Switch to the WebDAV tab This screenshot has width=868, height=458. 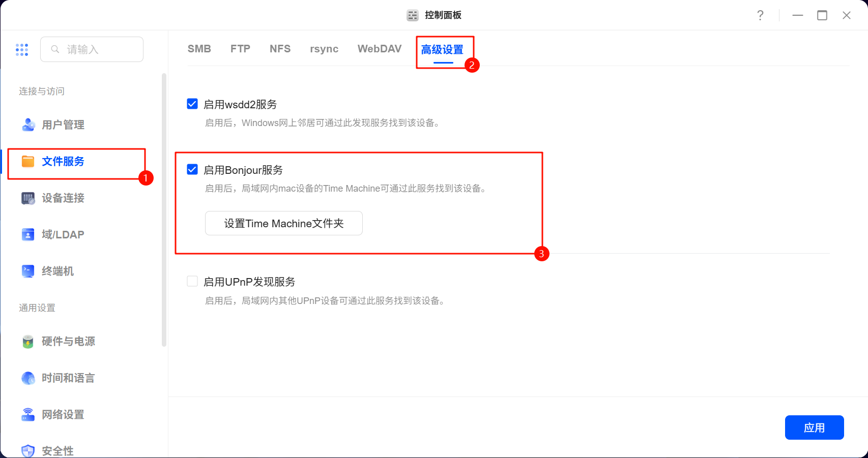pyautogui.click(x=379, y=49)
